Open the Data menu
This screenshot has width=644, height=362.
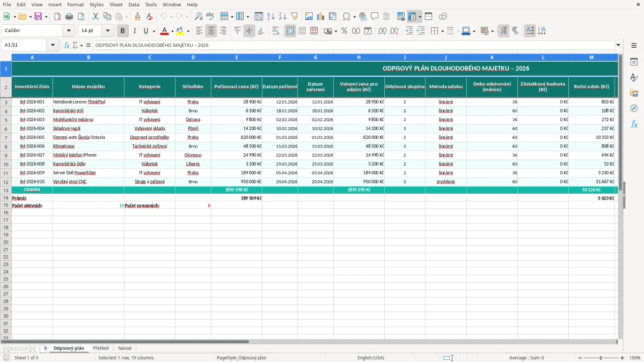tap(134, 4)
